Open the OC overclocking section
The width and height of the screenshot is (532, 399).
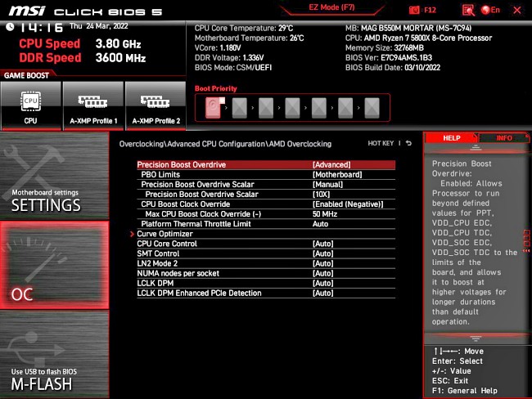(54, 265)
